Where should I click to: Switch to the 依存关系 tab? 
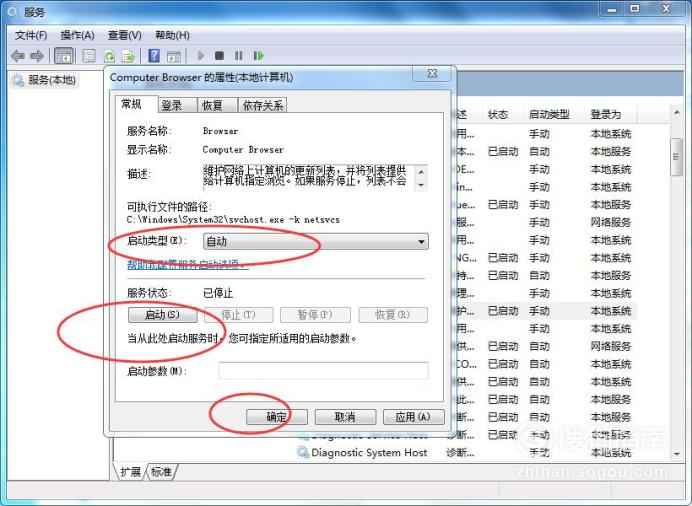click(263, 105)
